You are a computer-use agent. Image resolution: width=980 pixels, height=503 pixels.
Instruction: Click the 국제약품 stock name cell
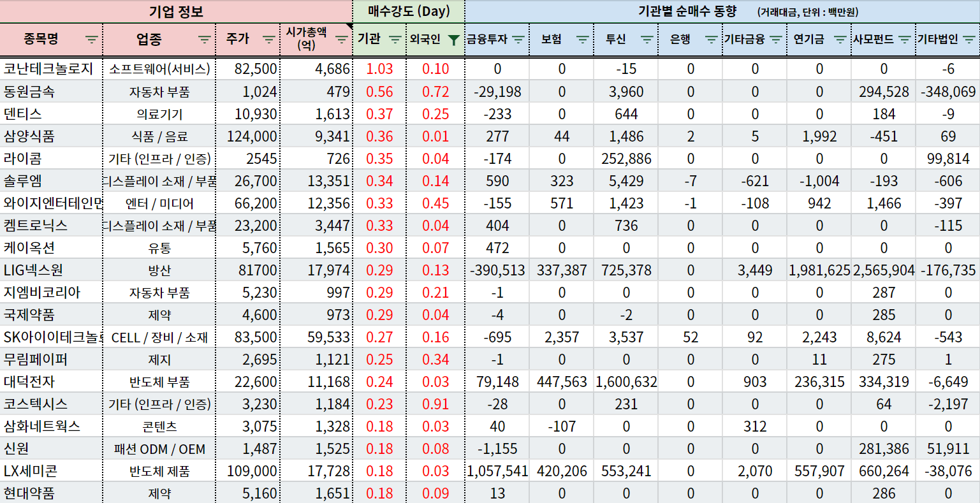[x=51, y=314]
